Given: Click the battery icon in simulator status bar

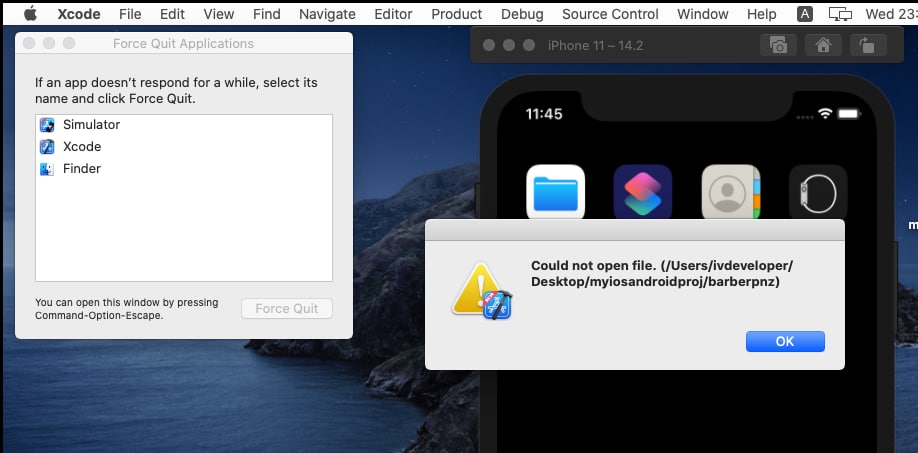Looking at the screenshot, I should click(x=849, y=114).
